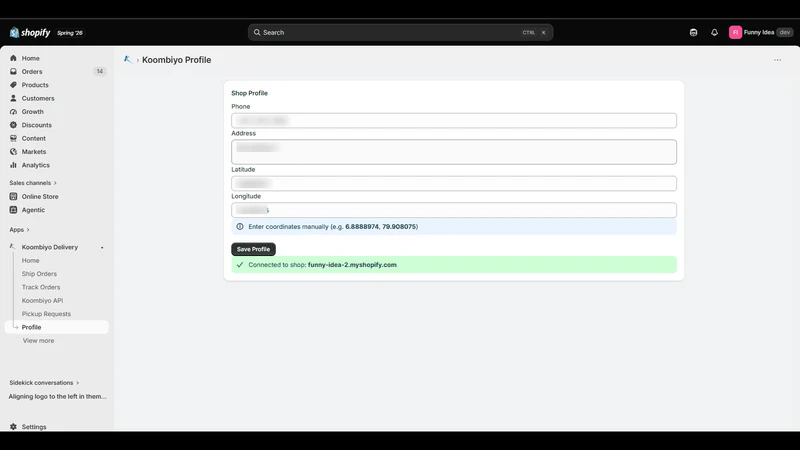Select the Profile subitem
This screenshot has height=450, width=800.
point(57,327)
